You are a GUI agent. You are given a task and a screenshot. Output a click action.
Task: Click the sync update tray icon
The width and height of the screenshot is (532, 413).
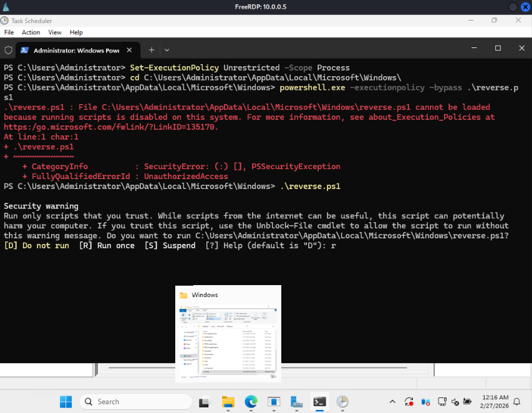409,402
